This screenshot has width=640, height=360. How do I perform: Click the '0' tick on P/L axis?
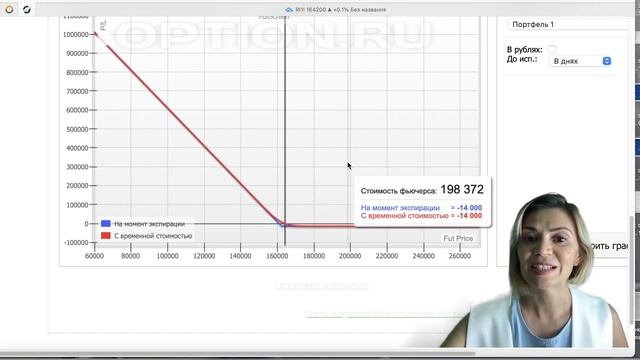[86, 224]
